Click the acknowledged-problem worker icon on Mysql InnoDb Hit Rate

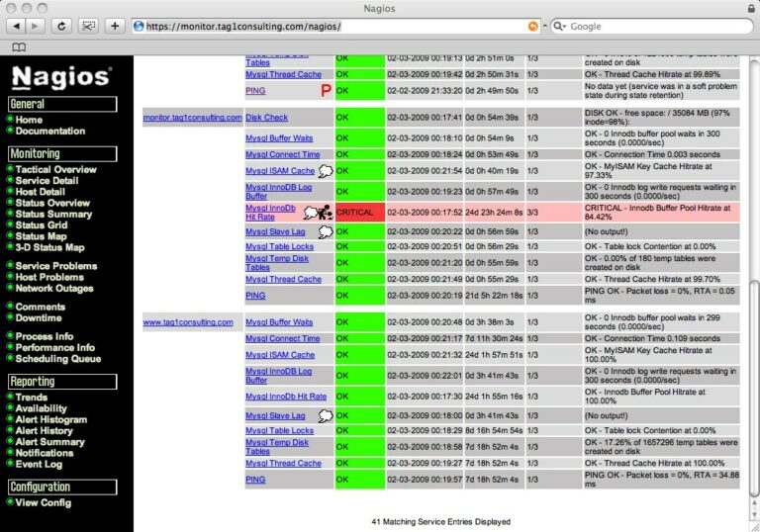[x=326, y=213]
